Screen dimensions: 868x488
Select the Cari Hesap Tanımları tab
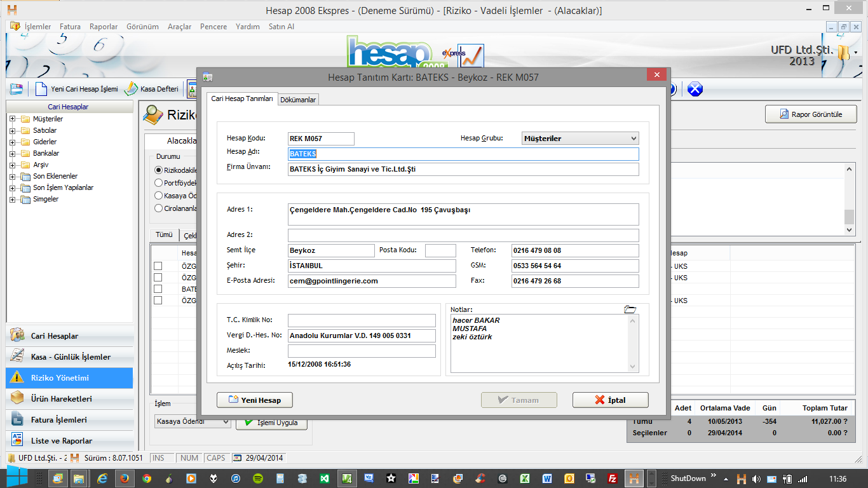242,98
